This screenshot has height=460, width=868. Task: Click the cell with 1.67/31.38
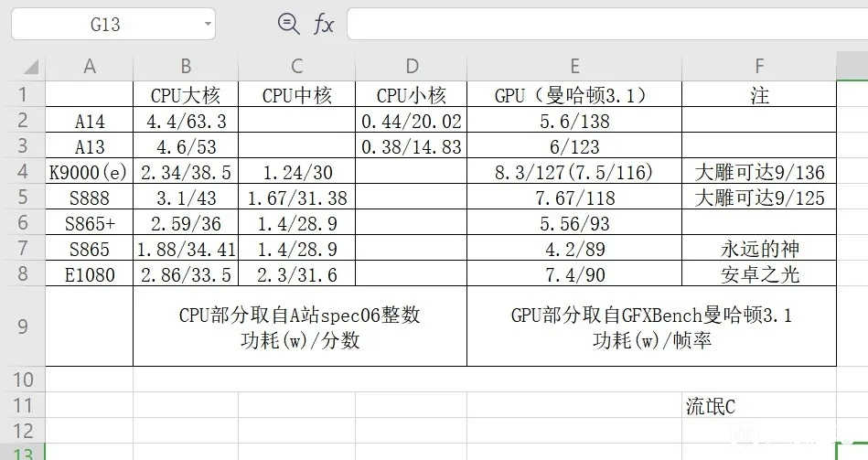pos(296,197)
